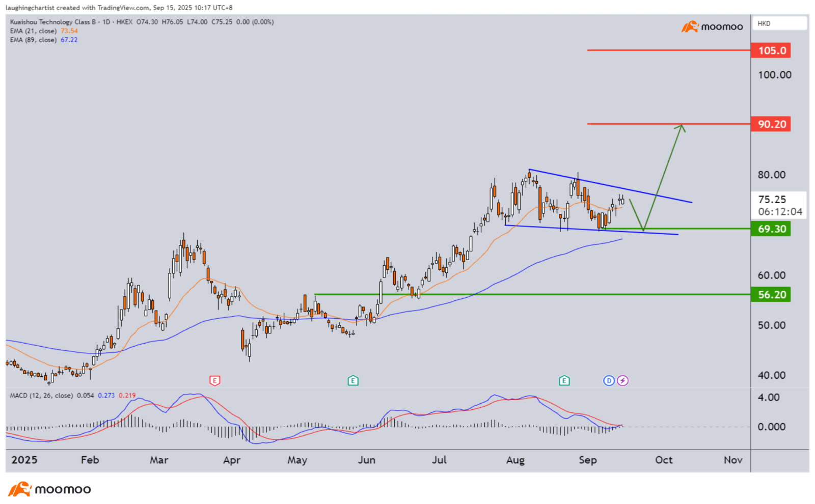Click the current price 75.25 label
Image resolution: width=815 pixels, height=504 pixels.
point(772,200)
